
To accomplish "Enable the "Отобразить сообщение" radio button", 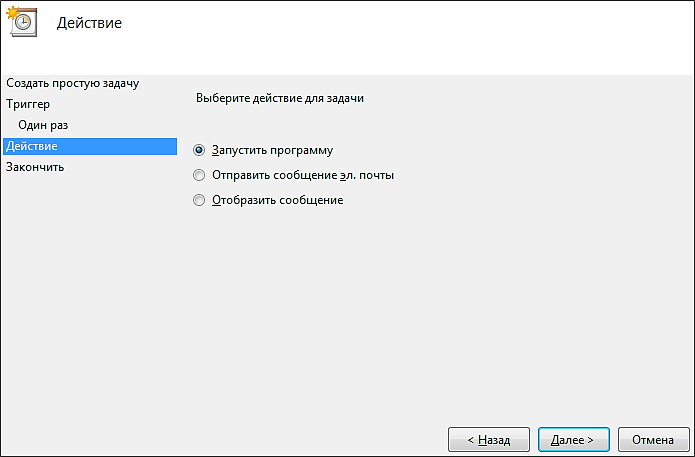I will click(199, 200).
